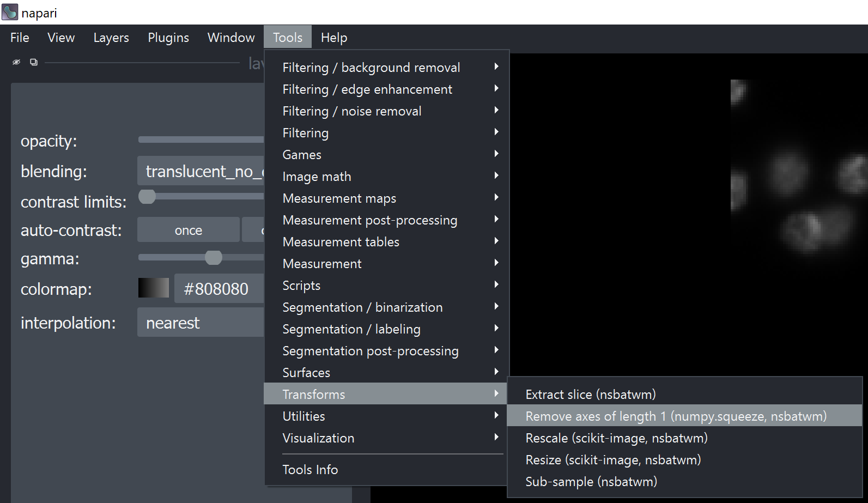Open the Plugins menu

pos(168,38)
